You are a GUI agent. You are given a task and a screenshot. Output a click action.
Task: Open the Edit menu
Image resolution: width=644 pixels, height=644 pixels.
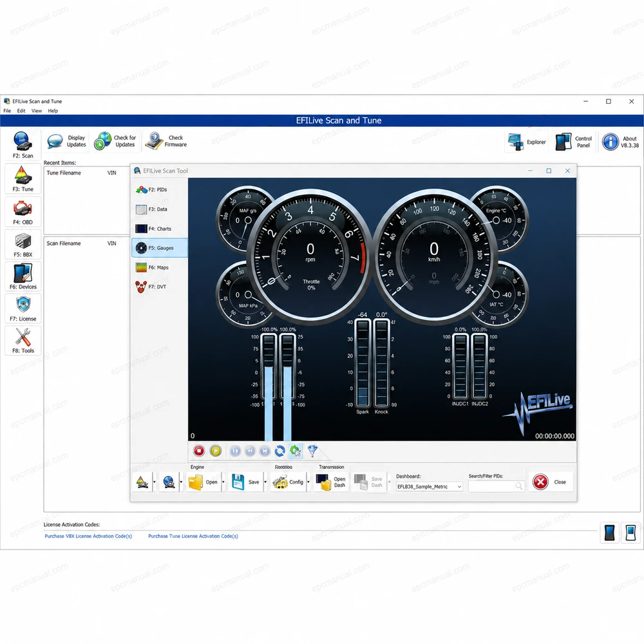[x=21, y=111]
